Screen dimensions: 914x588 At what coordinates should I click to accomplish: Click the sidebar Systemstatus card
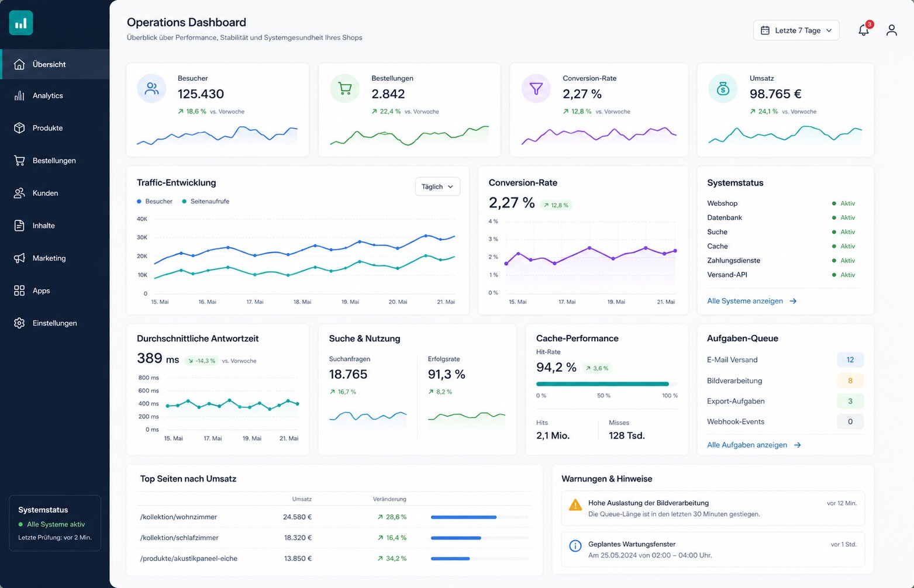[x=55, y=523]
